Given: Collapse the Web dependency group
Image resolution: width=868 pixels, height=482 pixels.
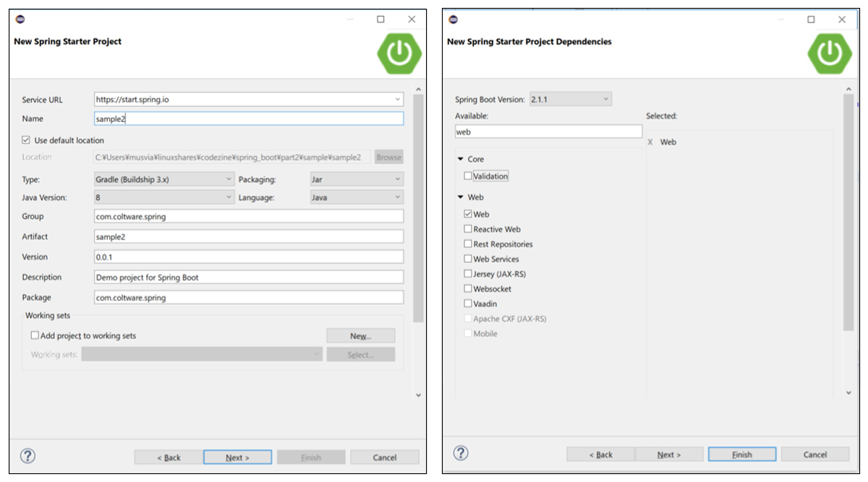Looking at the screenshot, I should coord(460,197).
